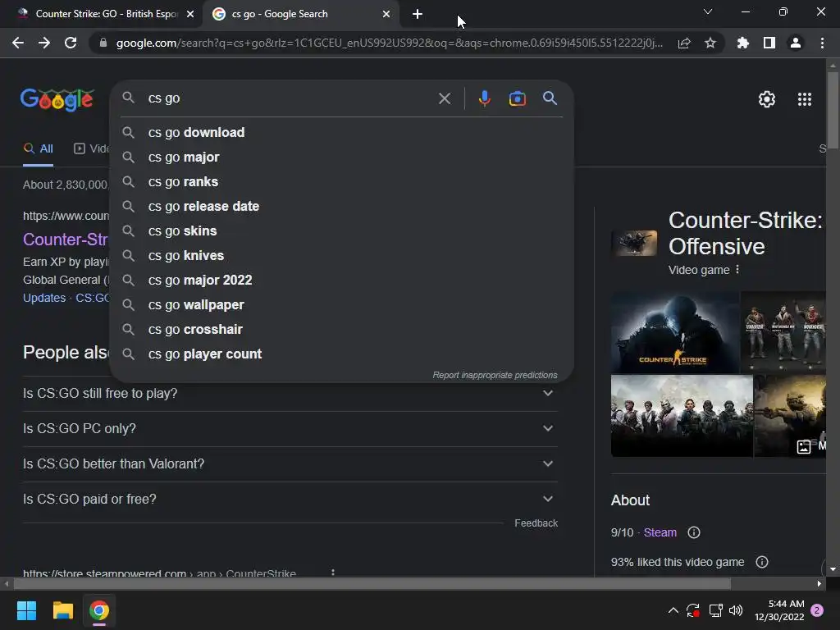Open result options dots for Steam store
Screen dimensions: 840x630
(333, 573)
